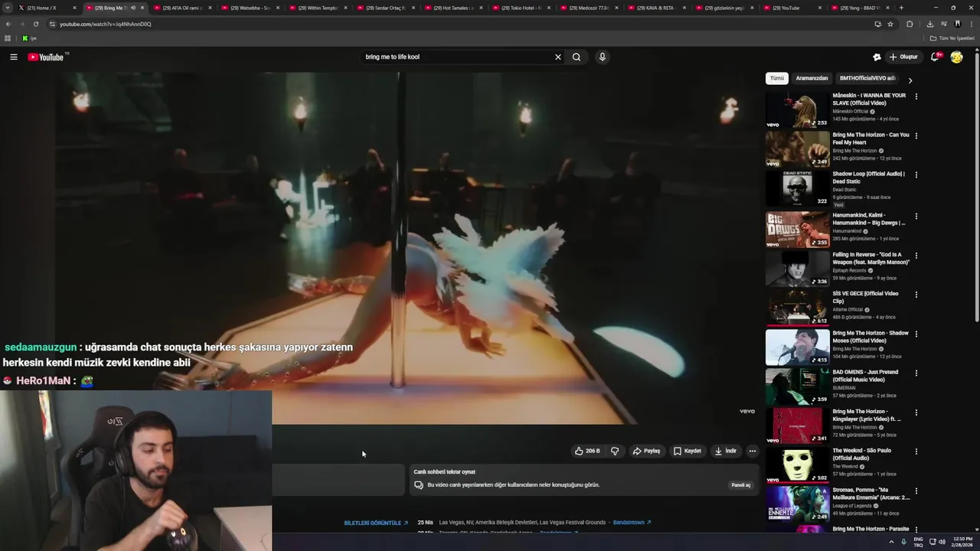
Task: Dislike the video with thumbs down
Action: coord(615,451)
